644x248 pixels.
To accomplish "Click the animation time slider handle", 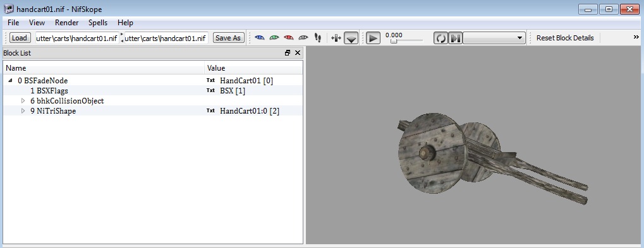I will point(394,41).
